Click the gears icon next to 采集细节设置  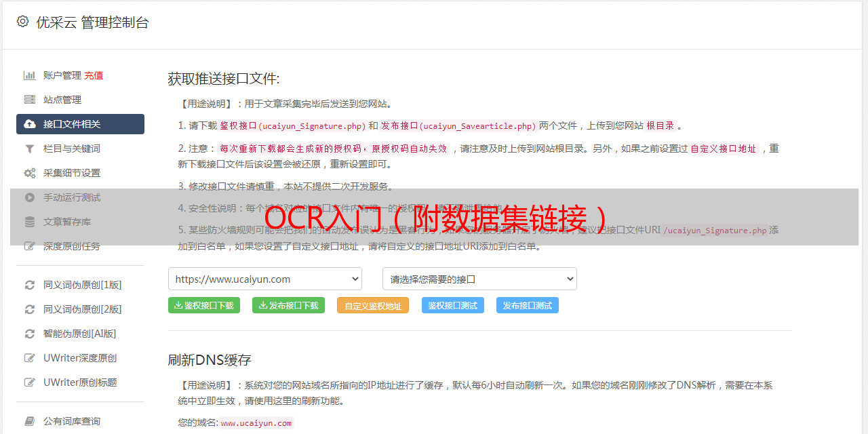(30, 173)
